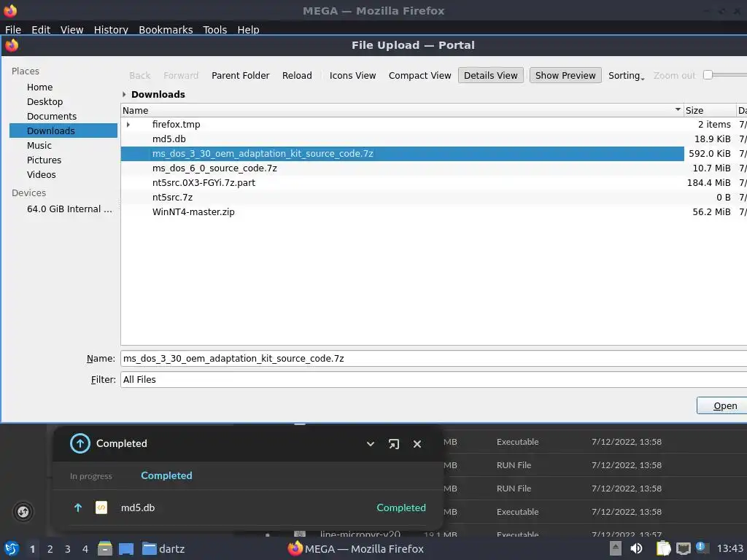The image size is (747, 560).
Task: Pop out the MEGA transfers panel
Action: (393, 444)
